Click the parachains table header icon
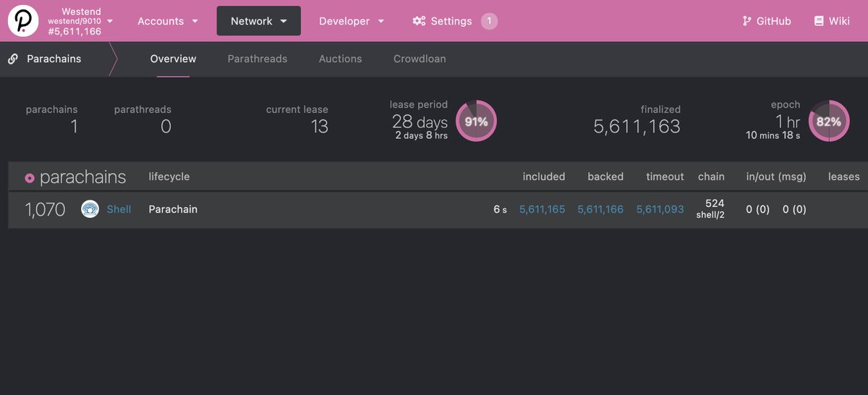This screenshot has height=395, width=868. (30, 178)
